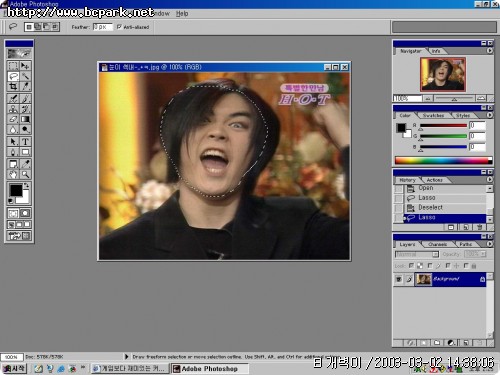Delete current state in History palette
This screenshot has width=500, height=375.
coord(479,227)
